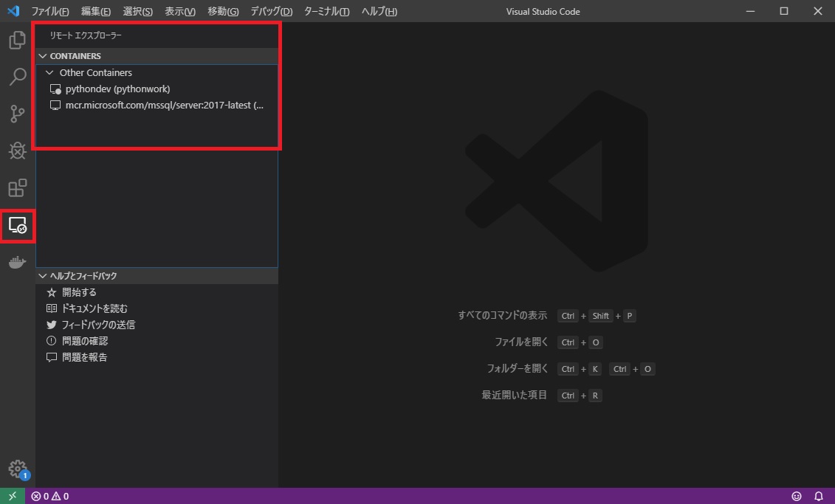Open the Source Control view

pos(17,114)
